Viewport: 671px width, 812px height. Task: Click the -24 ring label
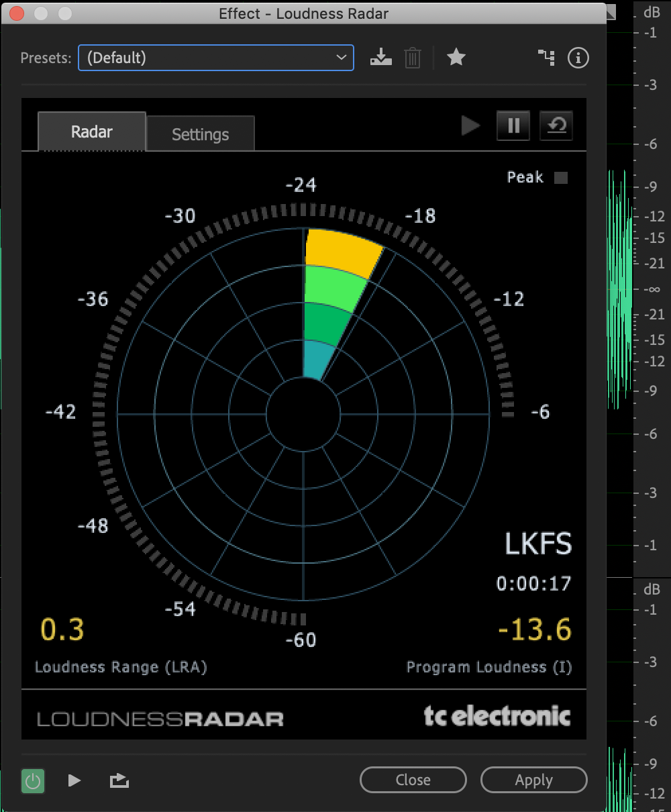click(x=301, y=185)
